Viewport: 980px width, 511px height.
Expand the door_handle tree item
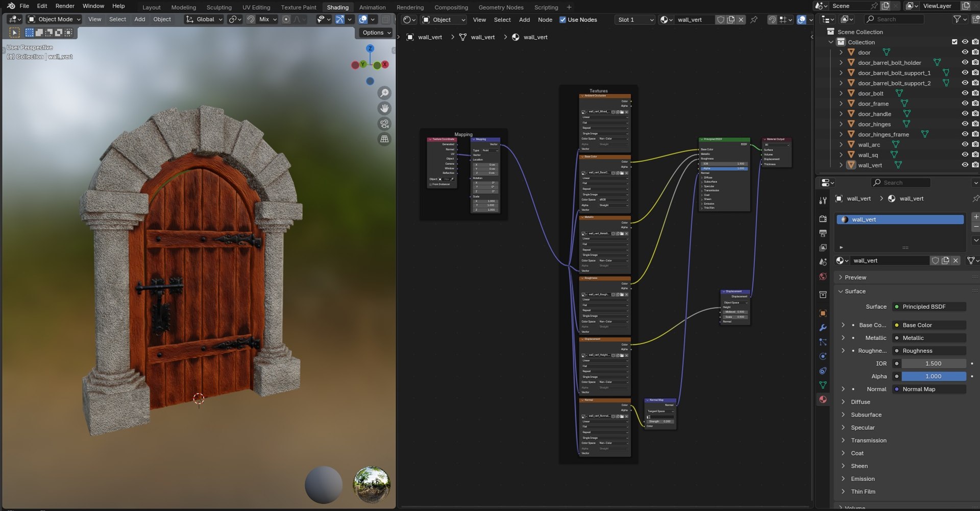841,114
